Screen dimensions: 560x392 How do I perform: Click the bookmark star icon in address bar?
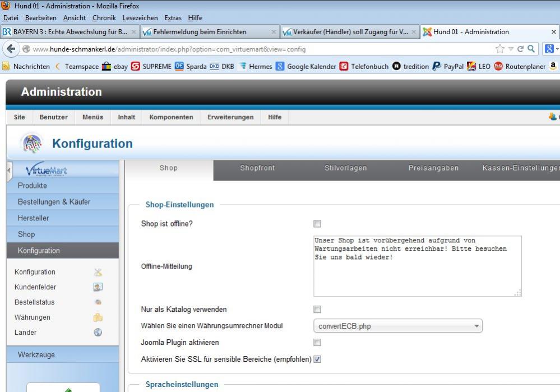(500, 49)
